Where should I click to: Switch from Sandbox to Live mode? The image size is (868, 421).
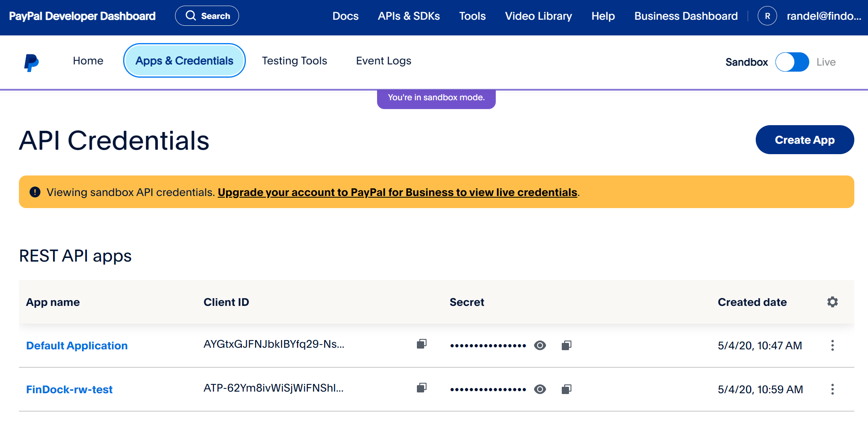click(x=792, y=62)
